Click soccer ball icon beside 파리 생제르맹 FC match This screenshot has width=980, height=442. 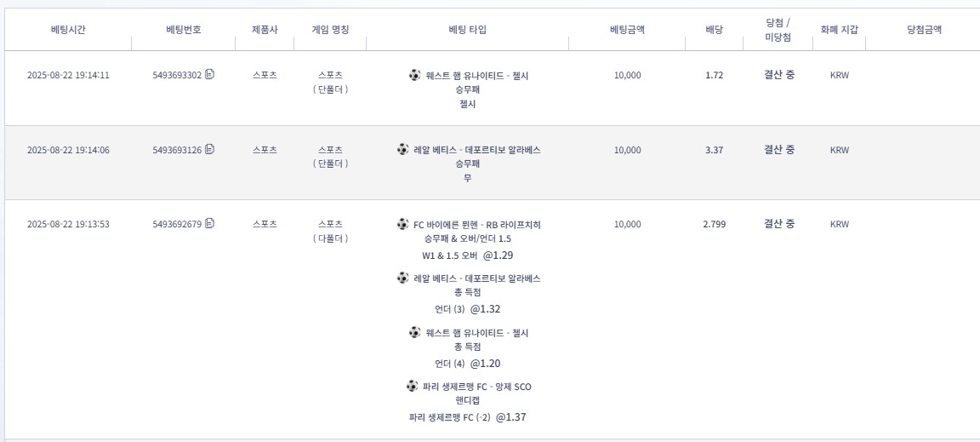pyautogui.click(x=412, y=387)
